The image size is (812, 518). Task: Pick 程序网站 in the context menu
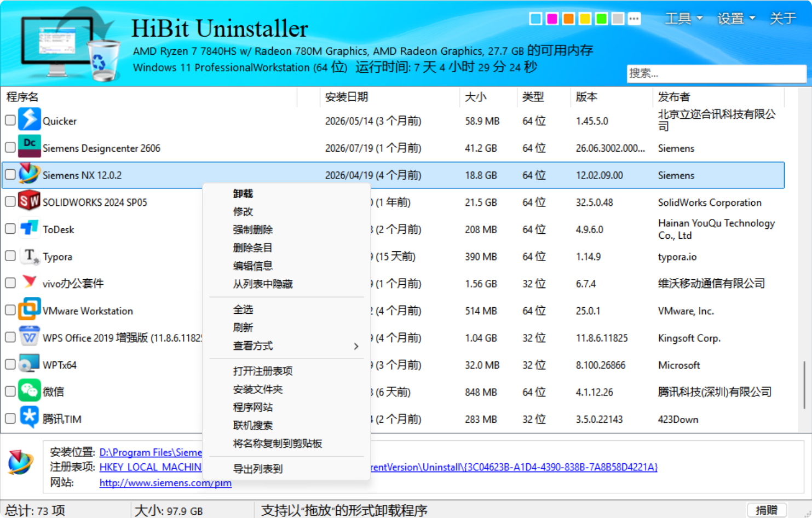point(286,407)
